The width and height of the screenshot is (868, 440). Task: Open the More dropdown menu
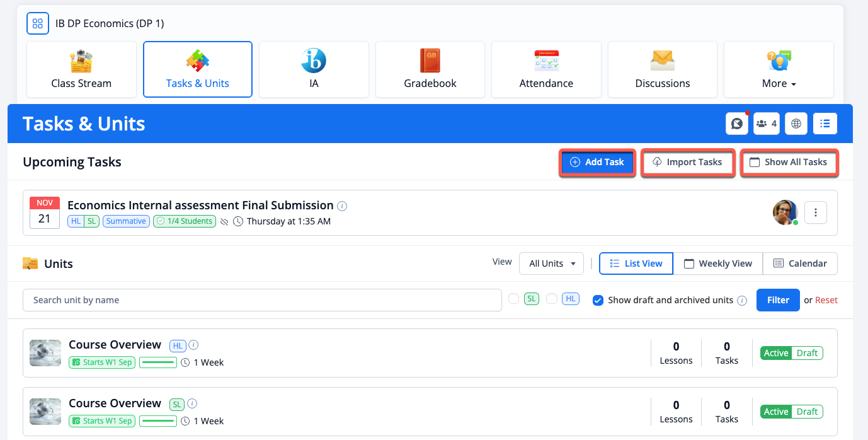point(779,70)
